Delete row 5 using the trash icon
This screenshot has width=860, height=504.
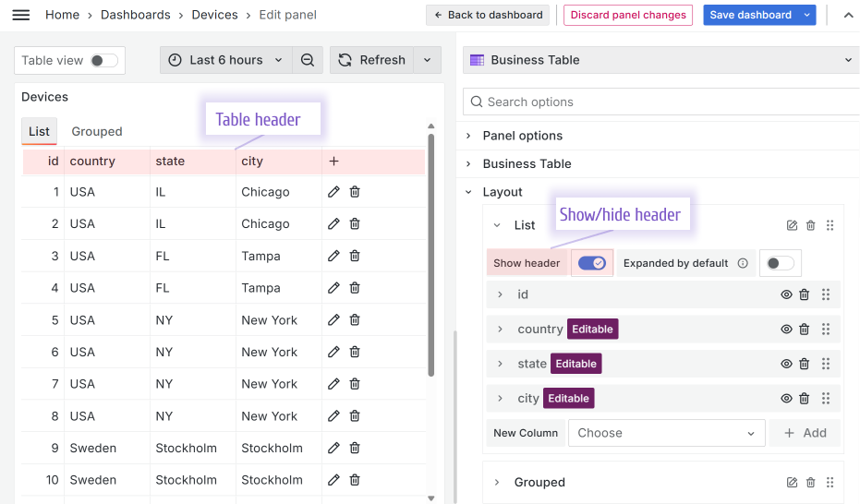pos(355,320)
